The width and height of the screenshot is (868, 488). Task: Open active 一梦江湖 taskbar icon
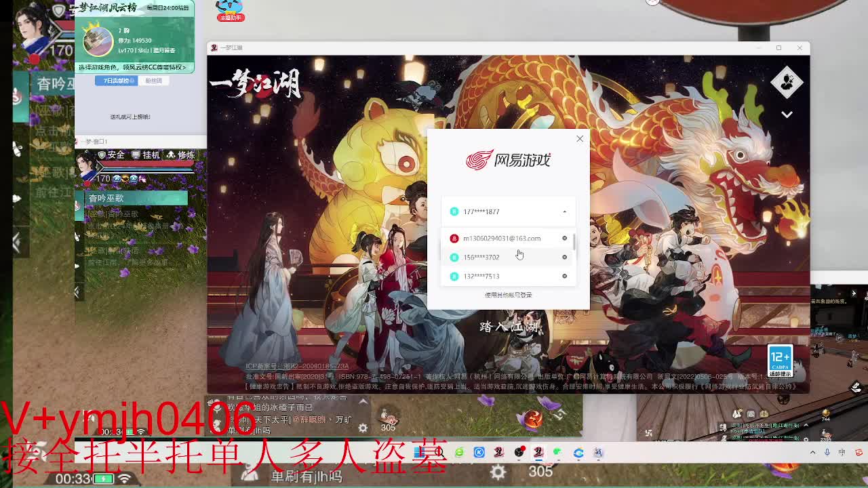point(538,452)
